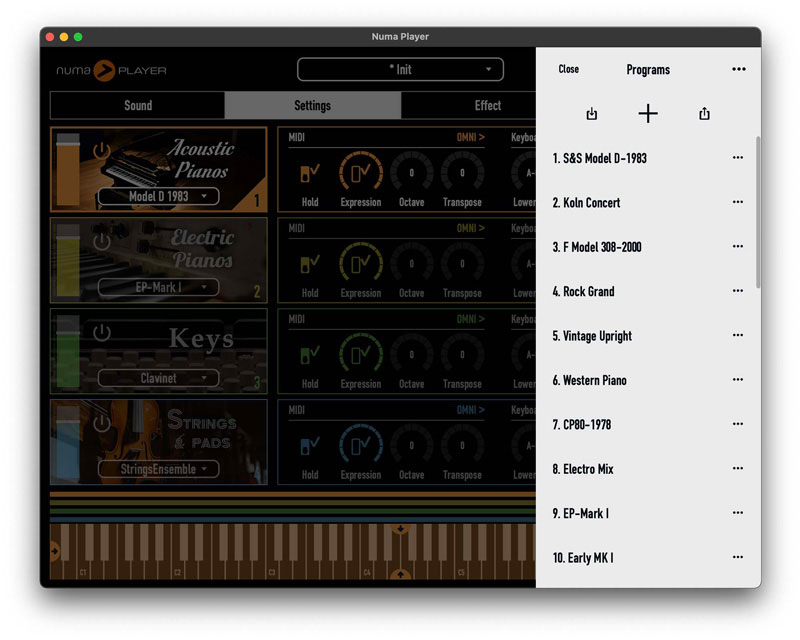The width and height of the screenshot is (800, 640).
Task: Click the import program icon in Programs panel
Action: pos(591,114)
